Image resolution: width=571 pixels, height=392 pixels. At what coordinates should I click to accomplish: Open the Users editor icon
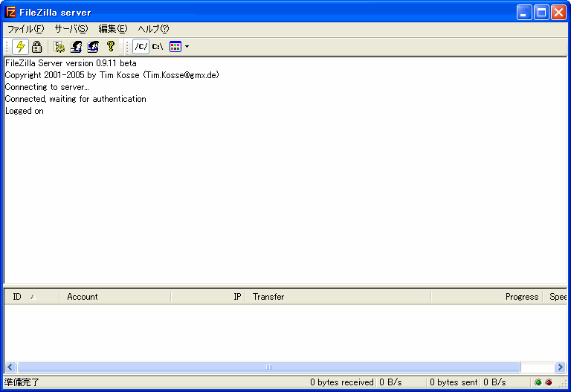tap(76, 47)
